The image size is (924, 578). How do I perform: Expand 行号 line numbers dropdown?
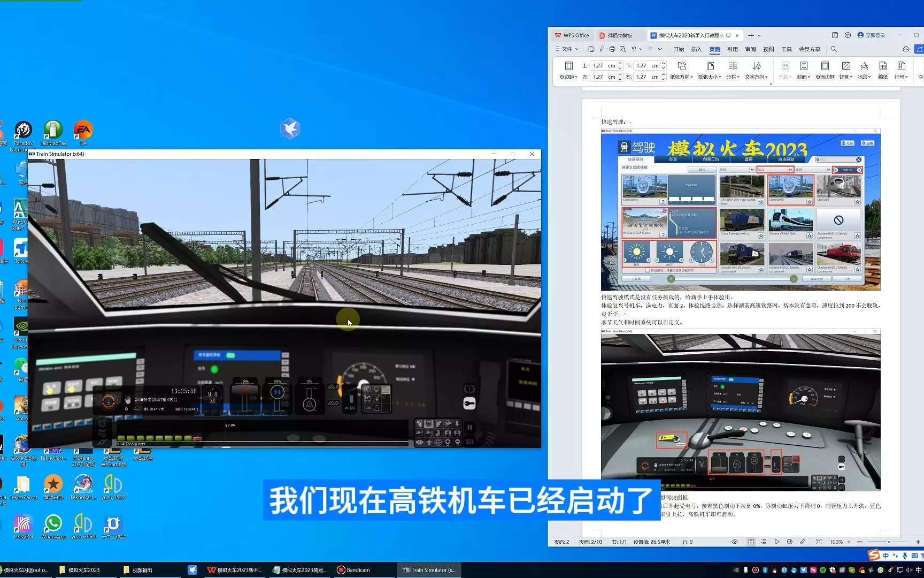pyautogui.click(x=901, y=77)
